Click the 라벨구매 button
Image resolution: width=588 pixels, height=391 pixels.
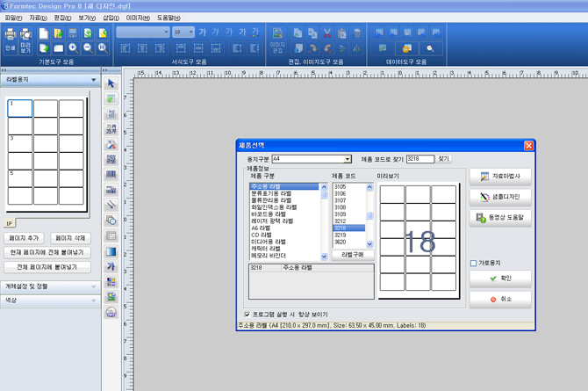tap(353, 255)
